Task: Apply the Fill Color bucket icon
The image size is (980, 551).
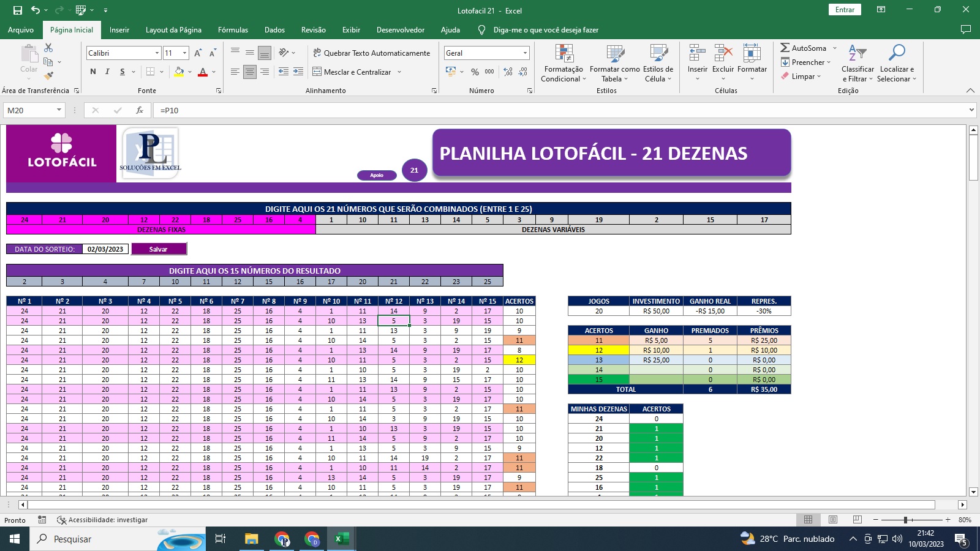Action: [x=179, y=72]
